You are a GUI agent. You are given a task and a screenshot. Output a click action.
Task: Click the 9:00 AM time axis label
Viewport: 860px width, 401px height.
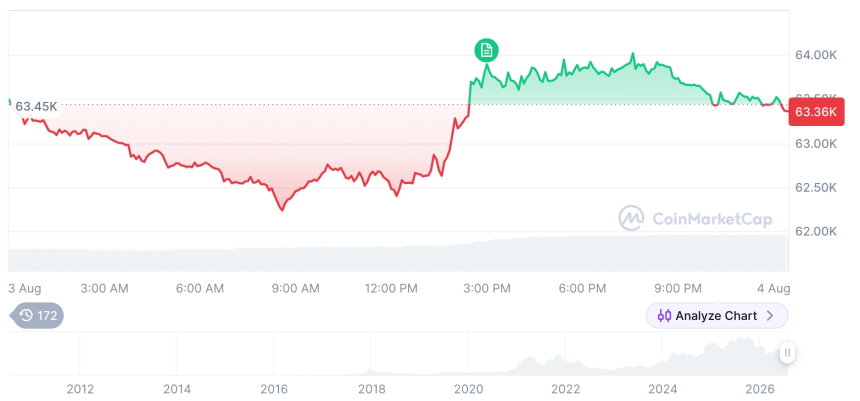[296, 288]
